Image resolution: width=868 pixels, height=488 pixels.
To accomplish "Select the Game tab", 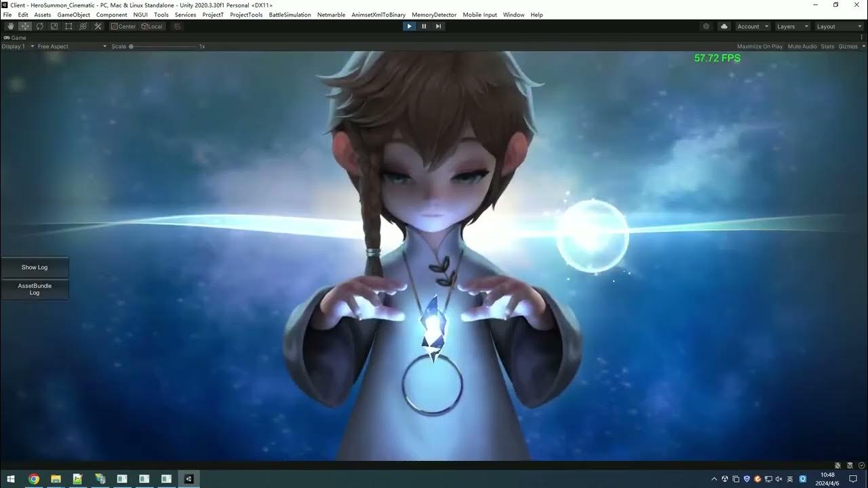I will 15,38.
